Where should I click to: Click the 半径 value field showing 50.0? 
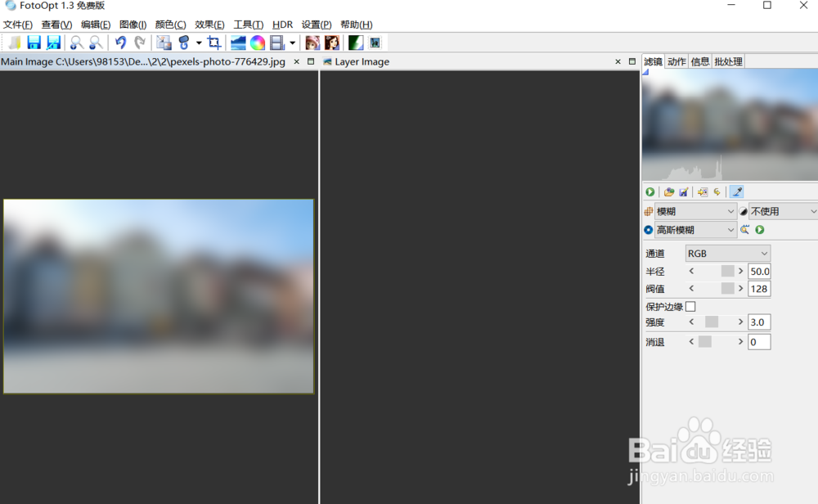coord(759,272)
